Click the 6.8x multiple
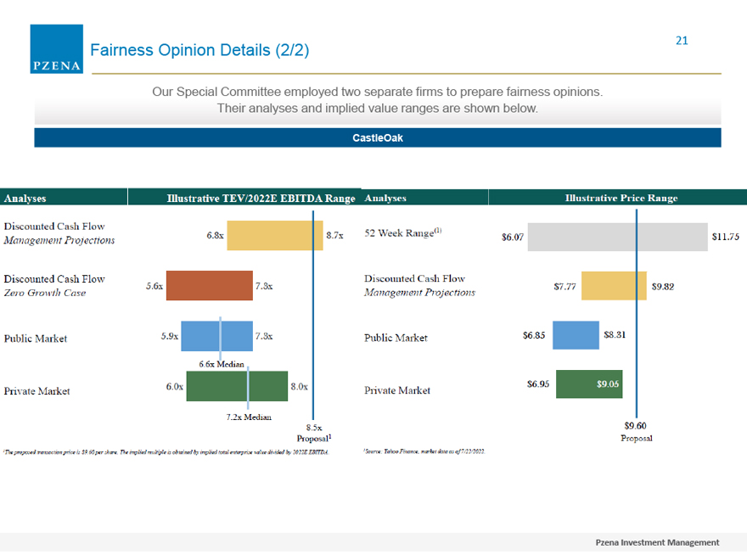Screen dimensions: 747x560 (x=215, y=235)
